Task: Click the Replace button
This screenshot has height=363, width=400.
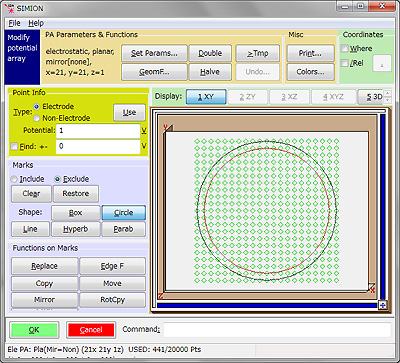Action: (x=45, y=266)
